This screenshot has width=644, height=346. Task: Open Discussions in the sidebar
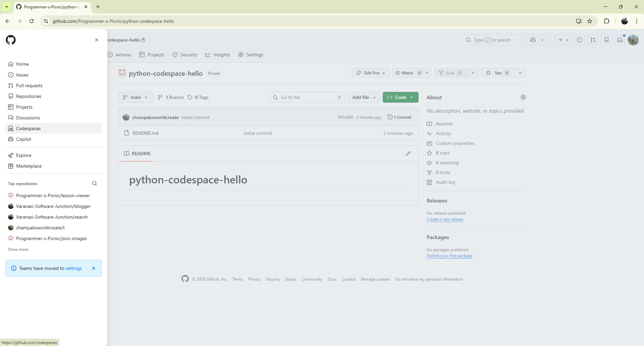(54, 118)
